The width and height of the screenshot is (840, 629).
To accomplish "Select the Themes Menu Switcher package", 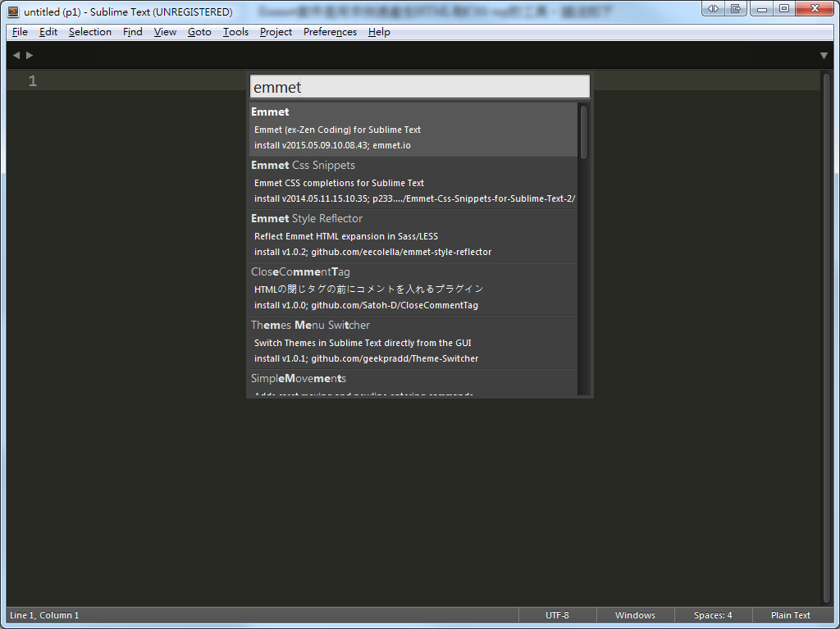I will point(413,342).
